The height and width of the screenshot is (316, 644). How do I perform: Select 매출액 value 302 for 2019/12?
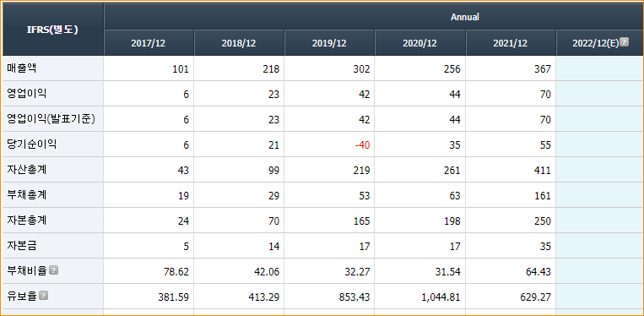(361, 69)
